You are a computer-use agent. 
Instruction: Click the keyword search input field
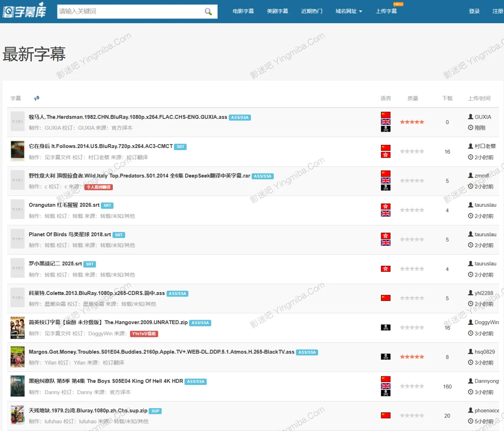tap(130, 12)
